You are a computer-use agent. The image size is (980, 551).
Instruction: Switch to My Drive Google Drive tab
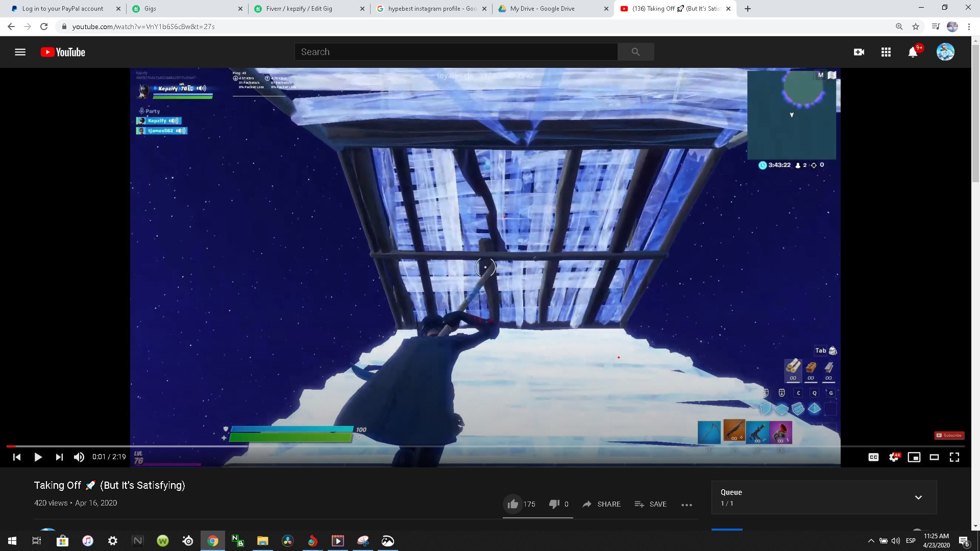pos(552,9)
